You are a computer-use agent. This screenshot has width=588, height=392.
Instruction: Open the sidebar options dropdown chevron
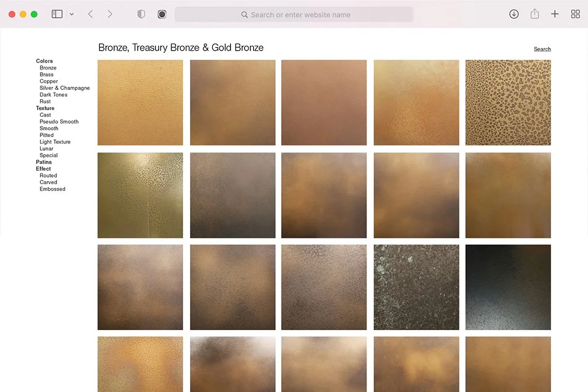click(x=72, y=14)
